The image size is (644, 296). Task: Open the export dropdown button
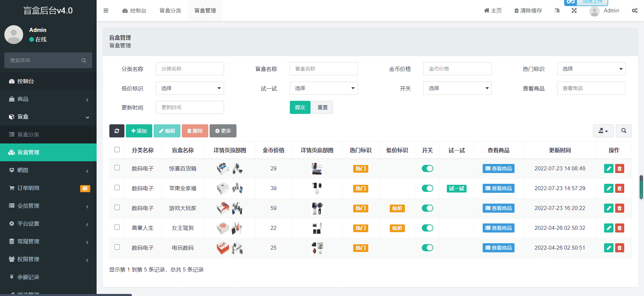(x=603, y=131)
